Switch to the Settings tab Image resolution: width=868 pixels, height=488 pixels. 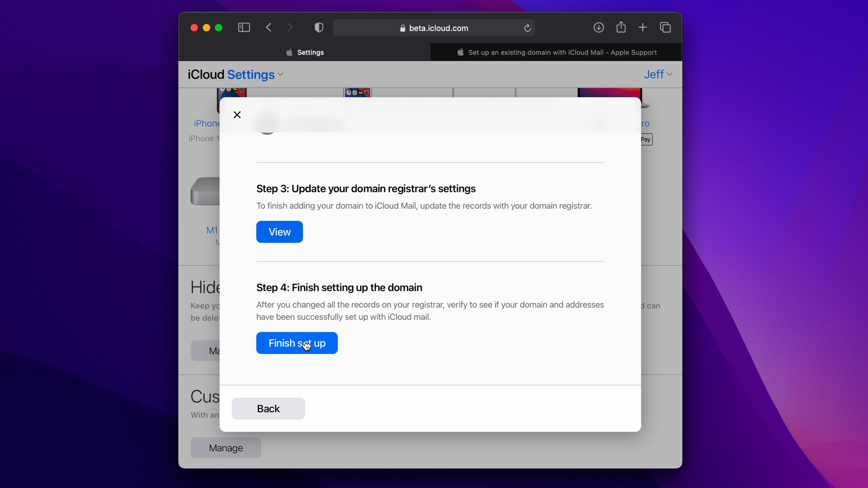pyautogui.click(x=305, y=53)
